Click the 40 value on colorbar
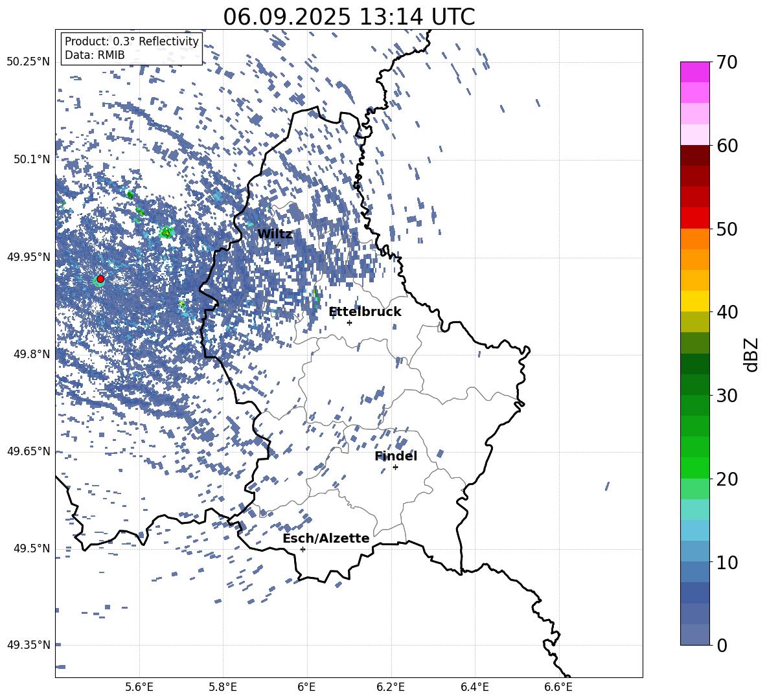This screenshot has width=767, height=700. click(727, 312)
